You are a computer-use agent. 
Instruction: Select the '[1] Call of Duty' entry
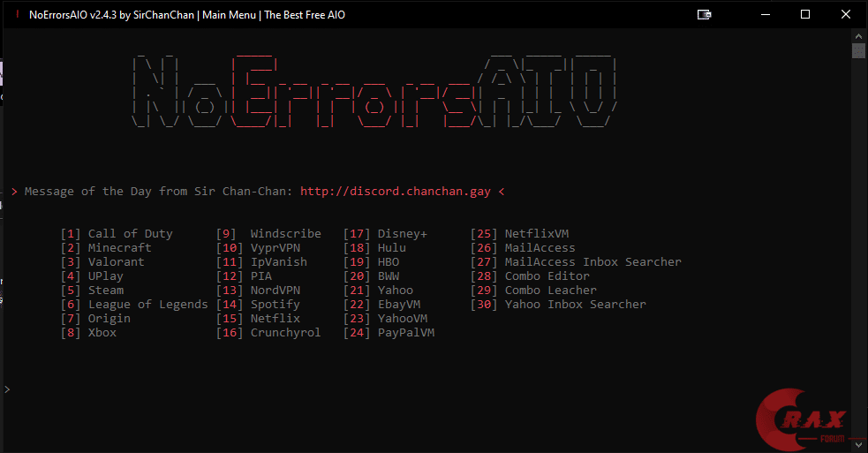click(x=117, y=234)
